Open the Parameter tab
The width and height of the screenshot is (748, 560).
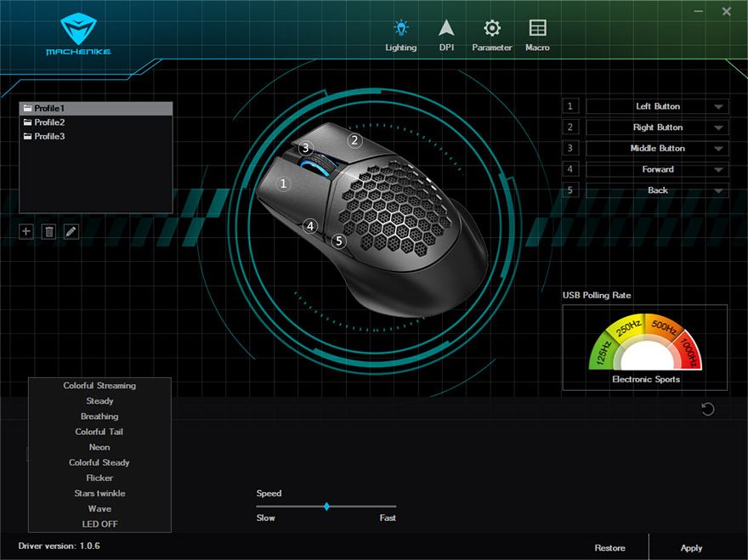coord(492,36)
